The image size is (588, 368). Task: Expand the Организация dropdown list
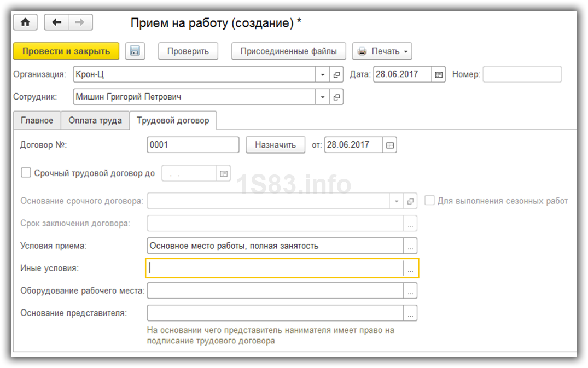[x=323, y=75]
